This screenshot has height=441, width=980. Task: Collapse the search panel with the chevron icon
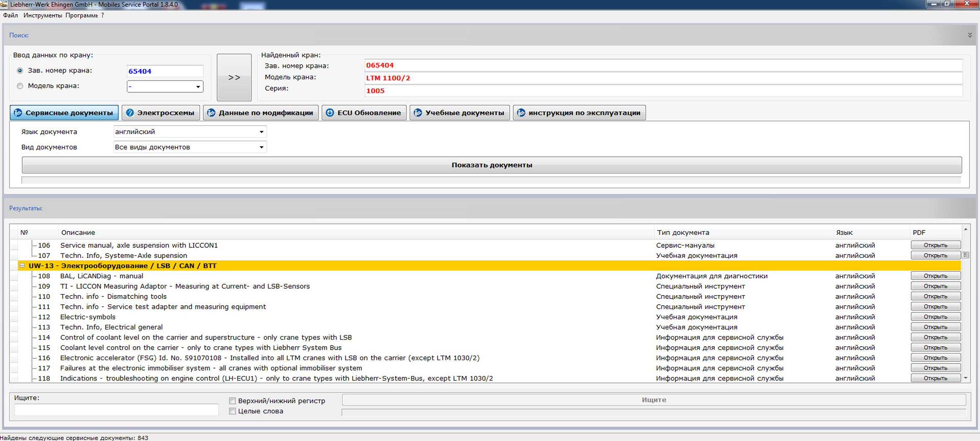970,35
